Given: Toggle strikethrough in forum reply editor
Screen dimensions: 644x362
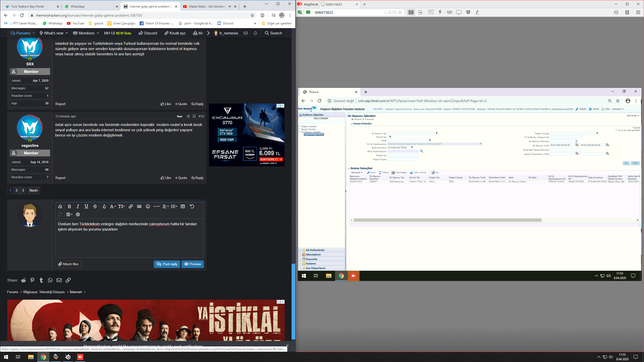Looking at the screenshot, I should click(x=95, y=206).
